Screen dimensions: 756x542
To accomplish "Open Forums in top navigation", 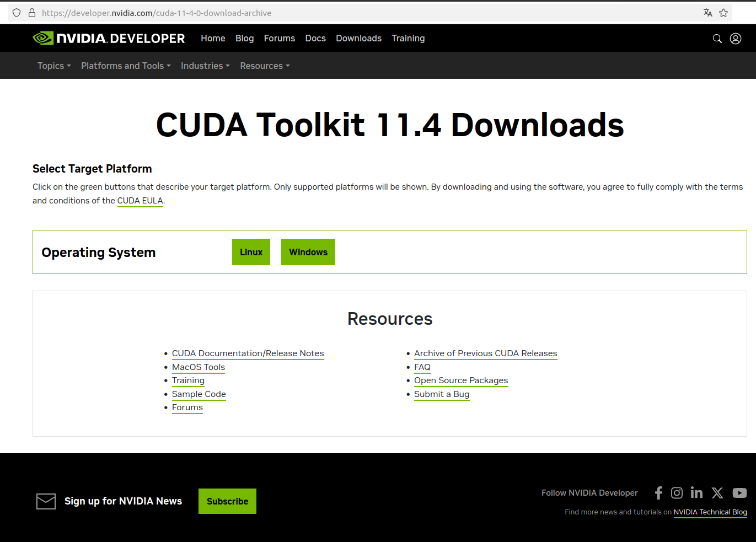I will (x=280, y=38).
